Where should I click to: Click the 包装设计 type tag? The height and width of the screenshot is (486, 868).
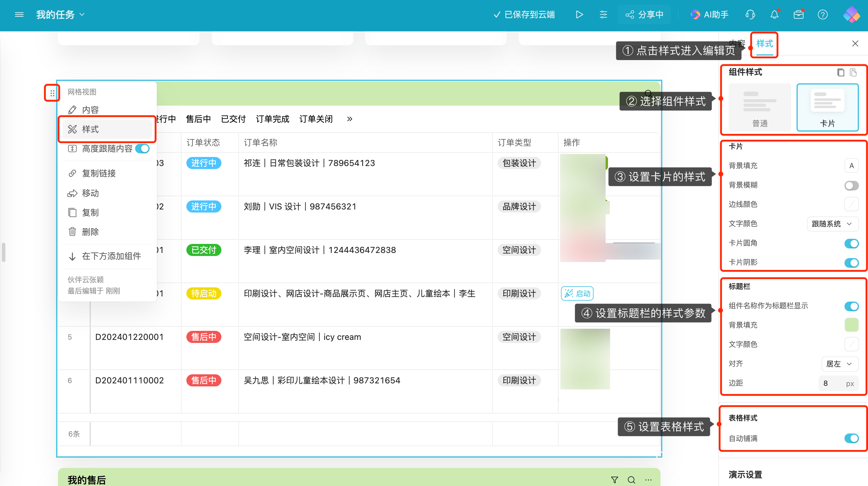pyautogui.click(x=519, y=163)
